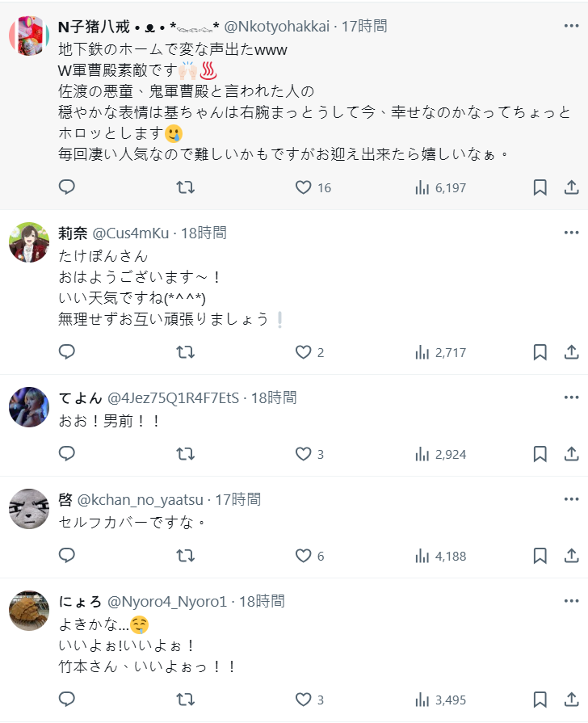The image size is (588, 723).
Task: Click てよん's profile avatar
Action: pyautogui.click(x=29, y=406)
